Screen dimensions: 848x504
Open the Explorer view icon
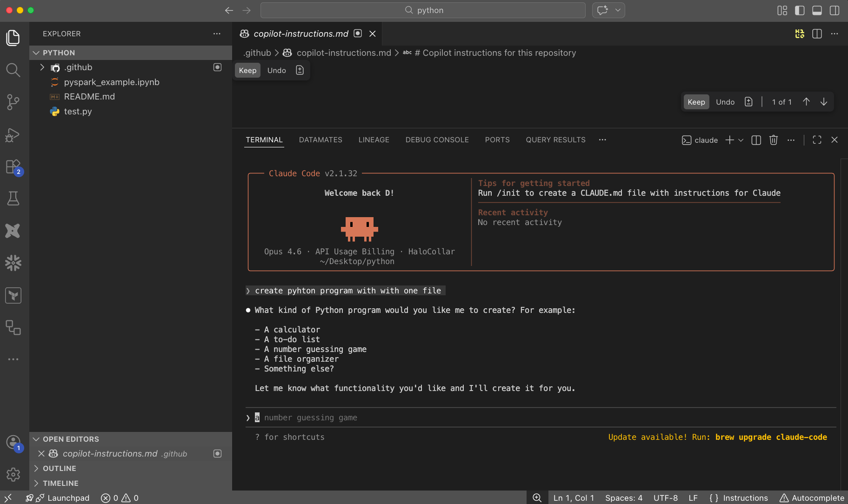13,38
